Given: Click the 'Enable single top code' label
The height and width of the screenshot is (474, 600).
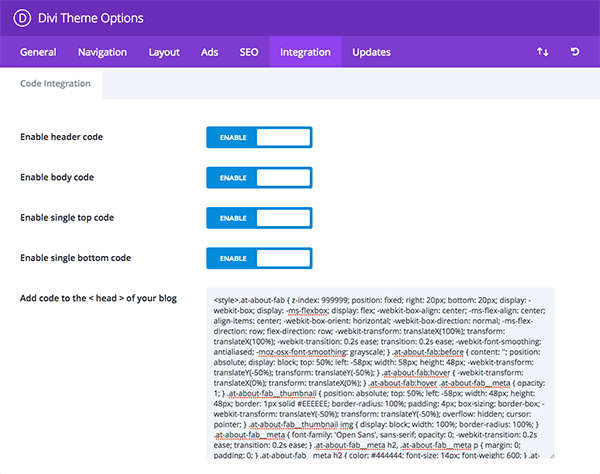Looking at the screenshot, I should click(x=67, y=218).
